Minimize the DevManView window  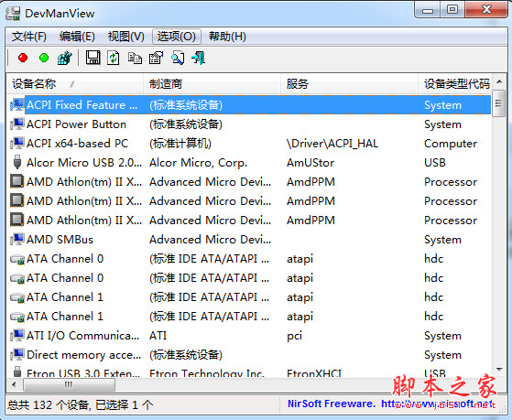click(428, 10)
